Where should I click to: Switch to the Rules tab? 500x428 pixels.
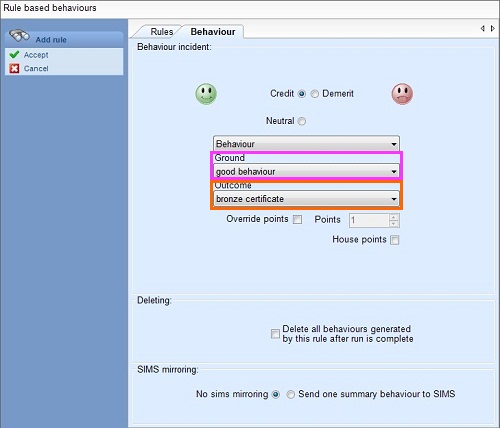pos(162,32)
